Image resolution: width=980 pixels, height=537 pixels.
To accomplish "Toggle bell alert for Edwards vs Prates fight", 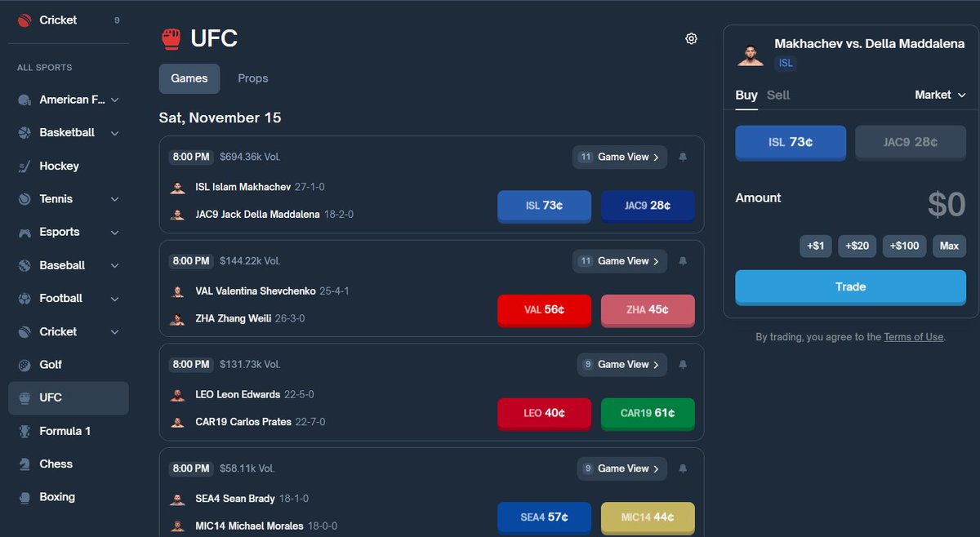I will (x=683, y=365).
